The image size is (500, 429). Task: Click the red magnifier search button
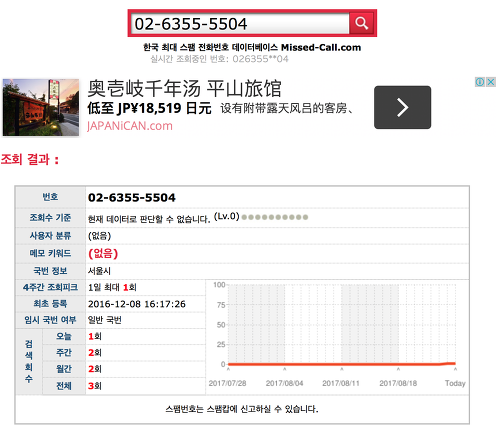[x=361, y=23]
